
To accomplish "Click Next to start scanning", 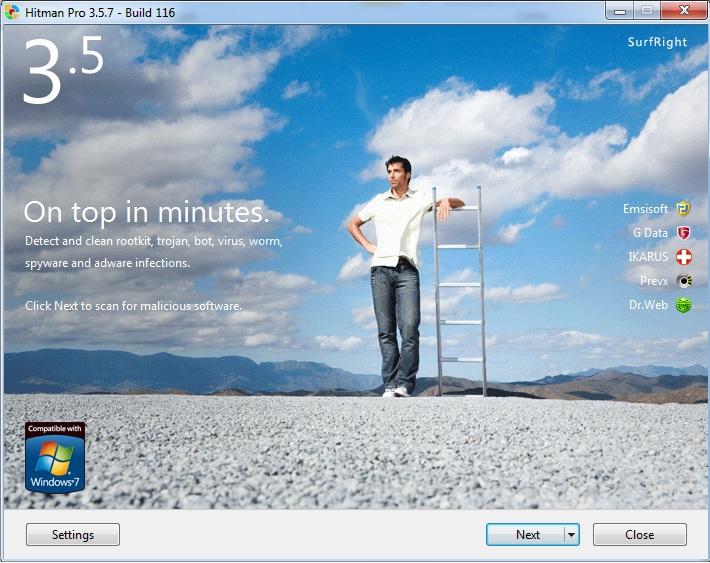I will click(525, 534).
